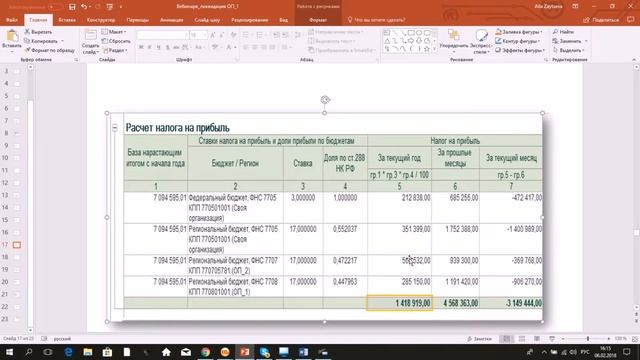
Task: Click Windows Start button in taskbar
Action: pos(9,352)
